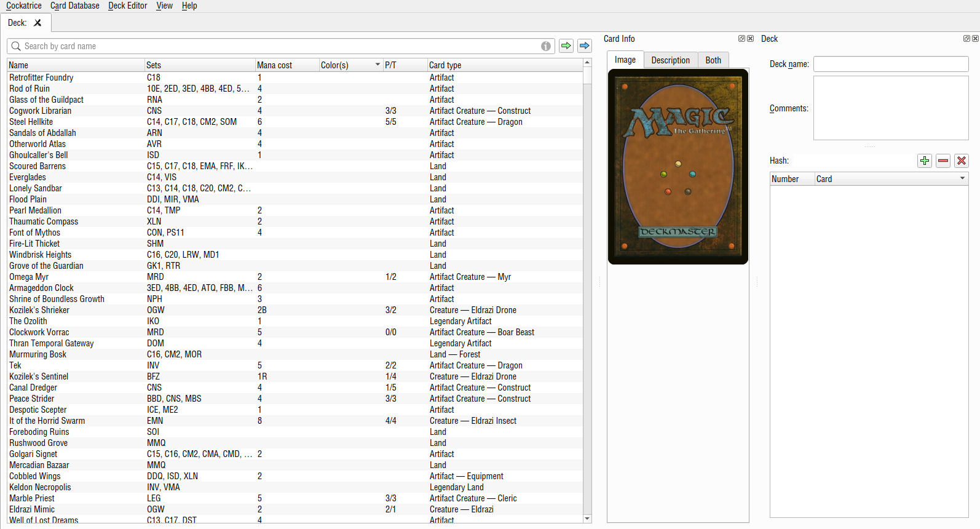Select Clockwork Vorrac row
Screen dimensions: 980x529
pos(295,332)
